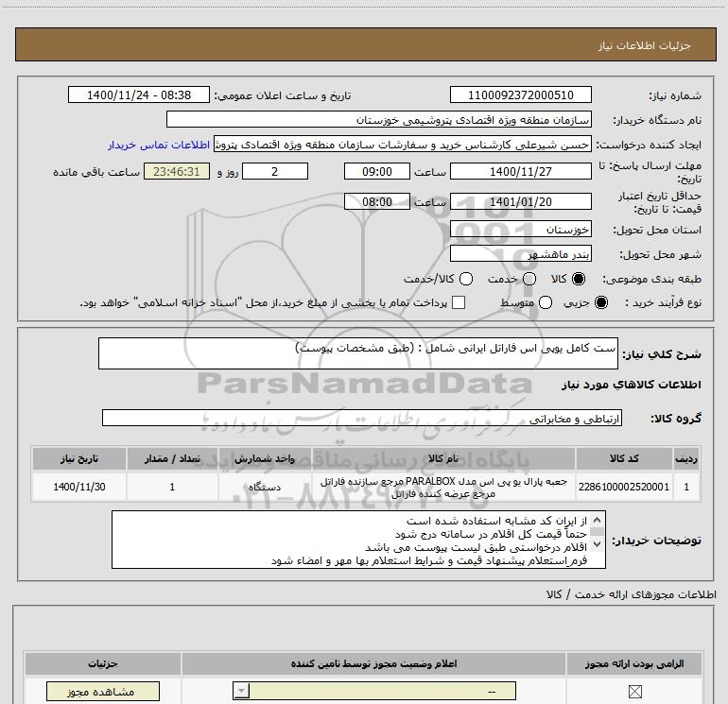Click the جزئیات column header in license table
Viewport: 728px width, 704px height.
(x=103, y=663)
